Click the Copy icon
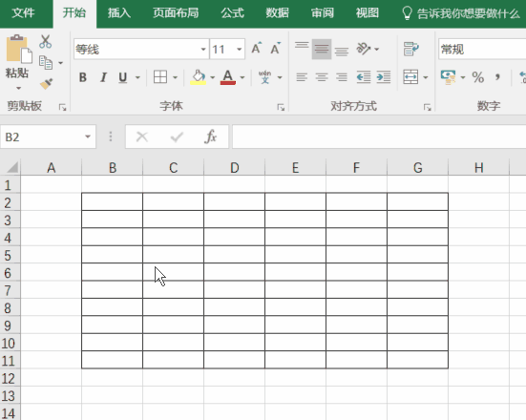This screenshot has height=420, width=526. pyautogui.click(x=46, y=63)
